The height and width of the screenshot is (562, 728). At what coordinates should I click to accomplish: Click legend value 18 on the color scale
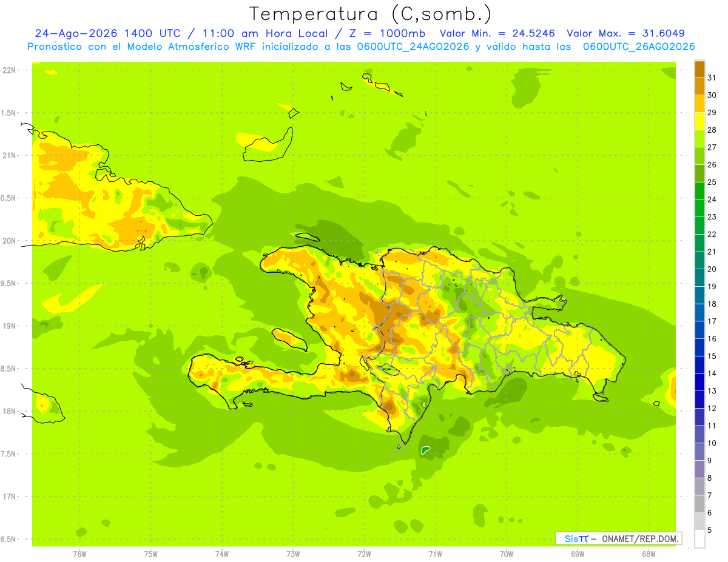point(712,304)
